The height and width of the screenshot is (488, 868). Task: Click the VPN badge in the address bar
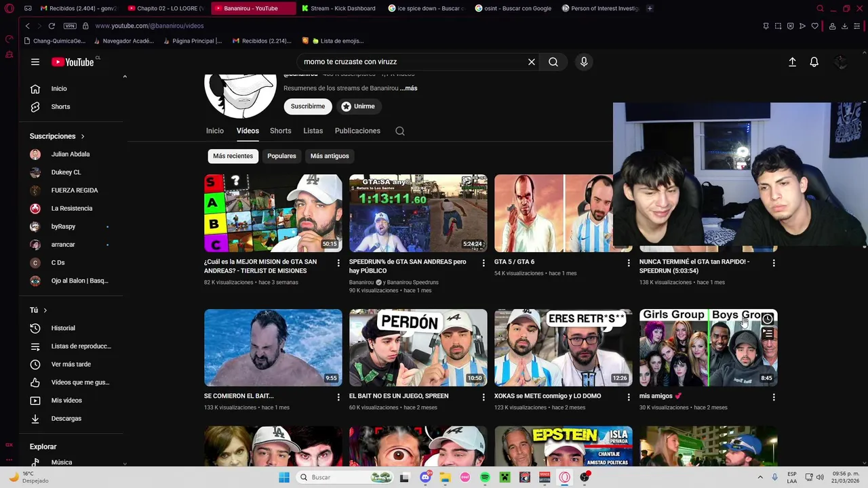pos(70,26)
